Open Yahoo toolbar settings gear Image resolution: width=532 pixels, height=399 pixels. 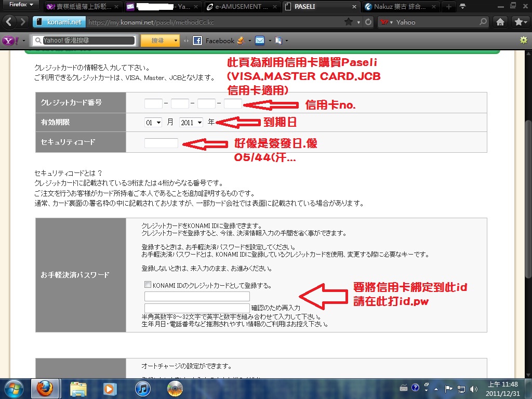[x=523, y=40]
